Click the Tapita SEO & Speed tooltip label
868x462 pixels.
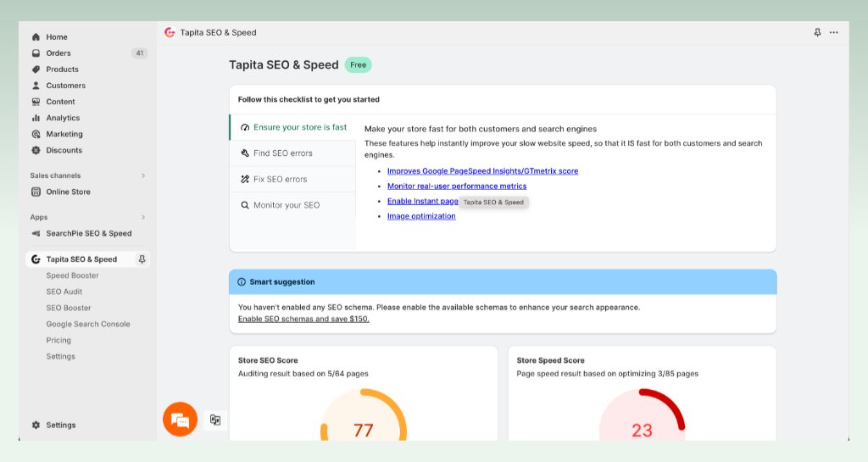coord(493,202)
